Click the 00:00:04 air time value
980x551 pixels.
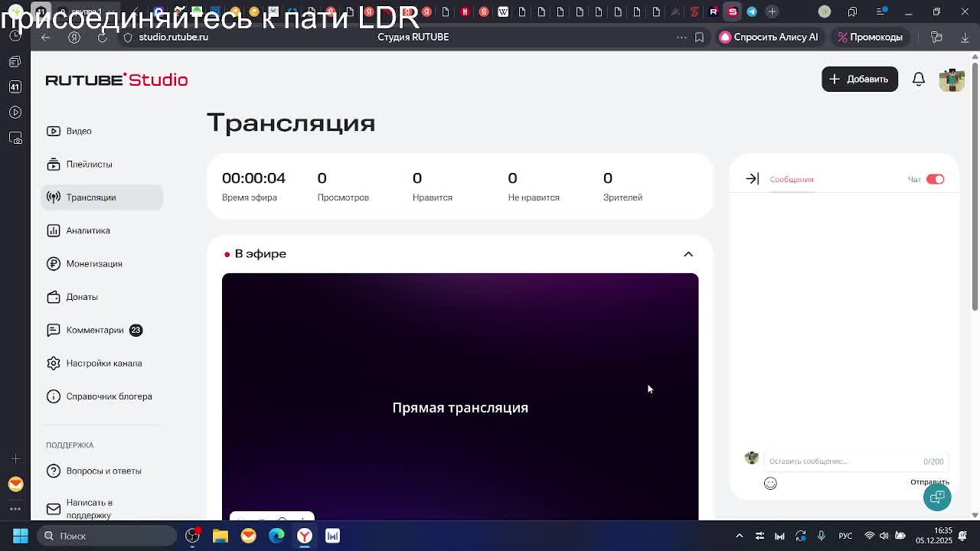pos(253,178)
